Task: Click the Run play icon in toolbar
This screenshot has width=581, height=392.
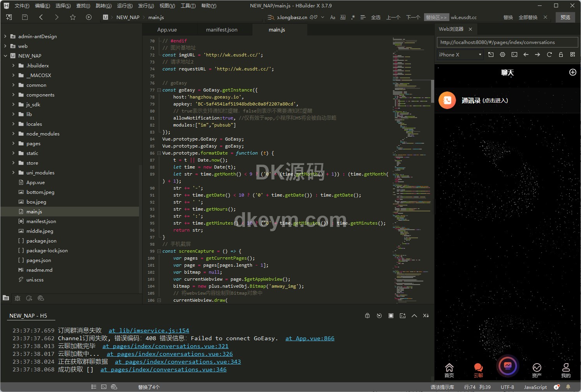Action: click(89, 17)
